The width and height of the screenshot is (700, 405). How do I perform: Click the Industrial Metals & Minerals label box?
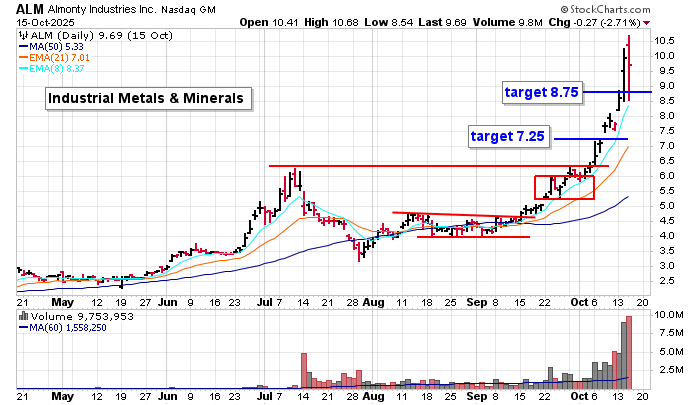149,98
